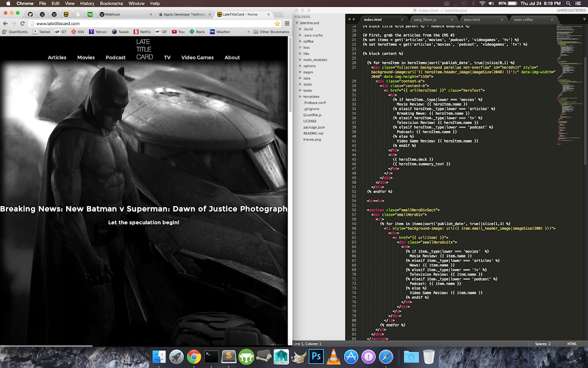Open the Bookmarks menu in menu bar
588x368 pixels.
(111, 3)
